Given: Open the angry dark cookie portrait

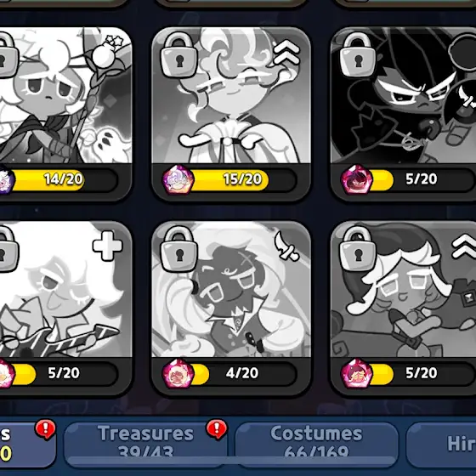Looking at the screenshot, I should pos(404,95).
